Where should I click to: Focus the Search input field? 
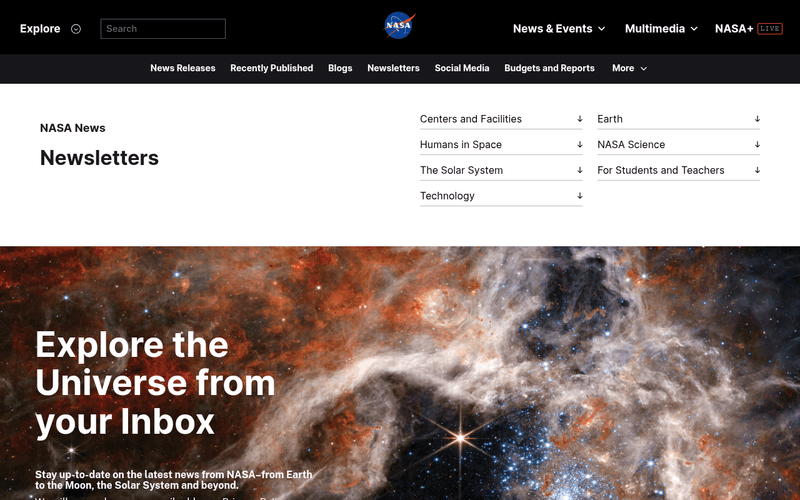point(163,29)
